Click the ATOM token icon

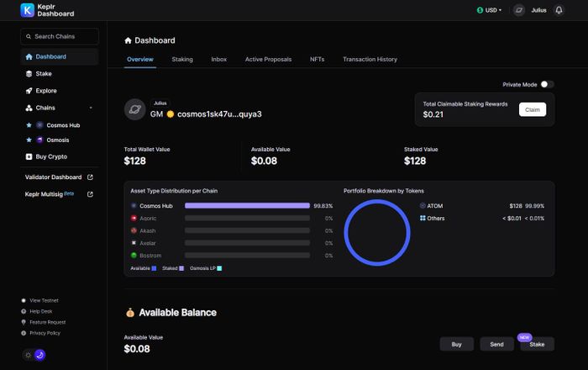423,206
